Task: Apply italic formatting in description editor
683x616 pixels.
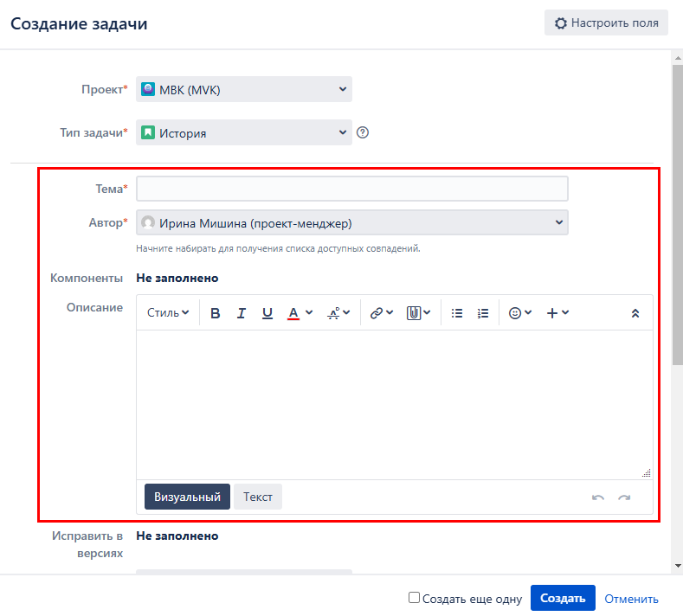Action: [242, 313]
